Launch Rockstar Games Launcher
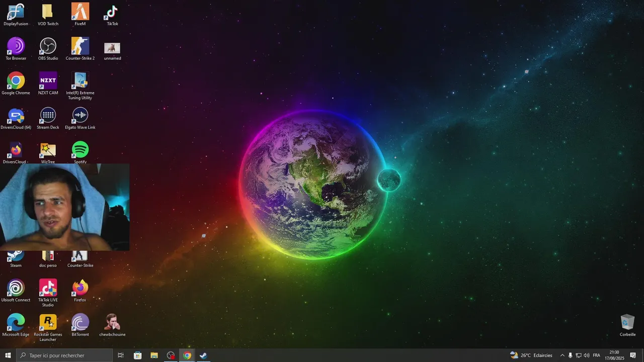The width and height of the screenshot is (644, 362). [48, 328]
